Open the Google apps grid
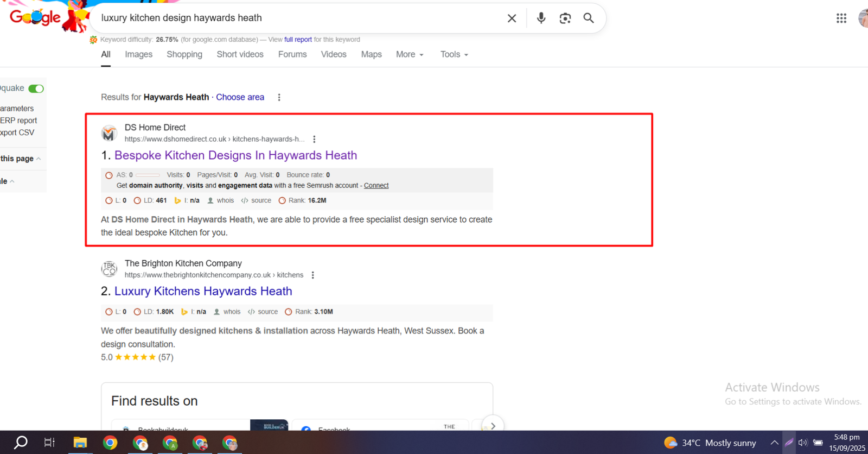 pyautogui.click(x=841, y=18)
